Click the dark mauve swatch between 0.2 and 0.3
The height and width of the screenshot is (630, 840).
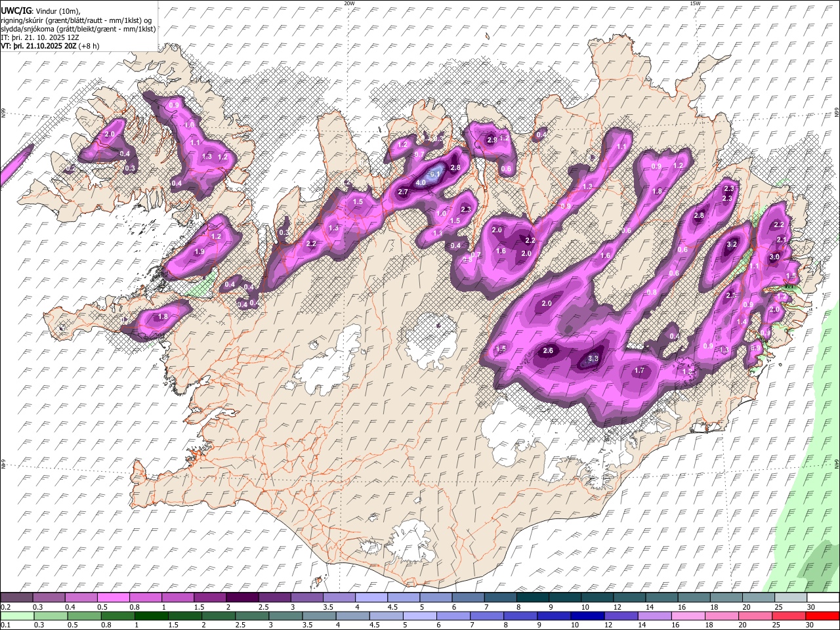pyautogui.click(x=17, y=598)
